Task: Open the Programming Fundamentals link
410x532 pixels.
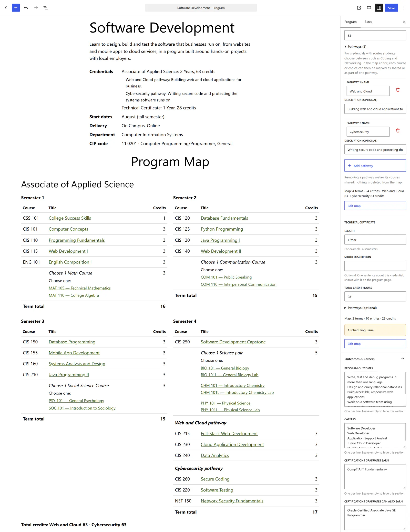Action: tap(77, 240)
